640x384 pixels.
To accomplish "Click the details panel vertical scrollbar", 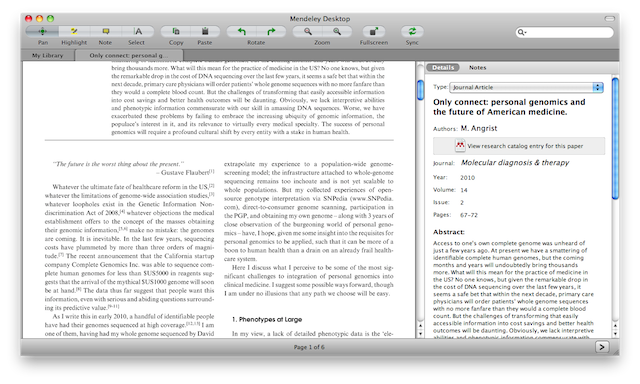I will point(615,139).
